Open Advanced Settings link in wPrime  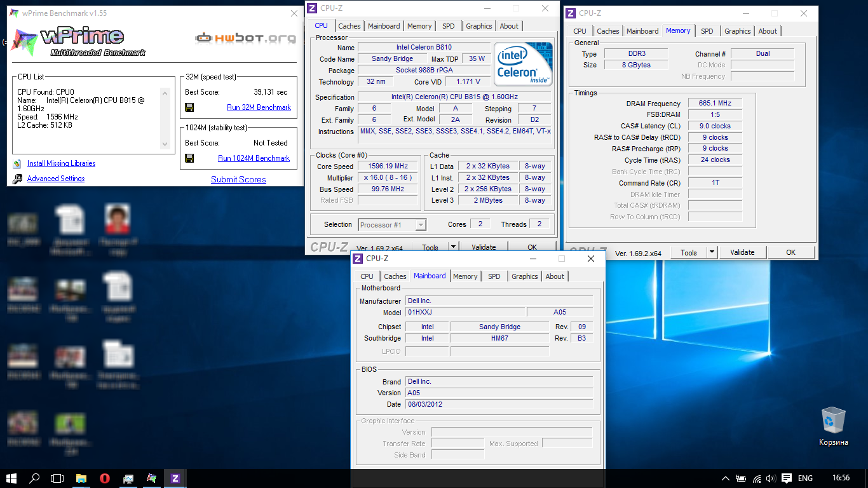point(56,179)
